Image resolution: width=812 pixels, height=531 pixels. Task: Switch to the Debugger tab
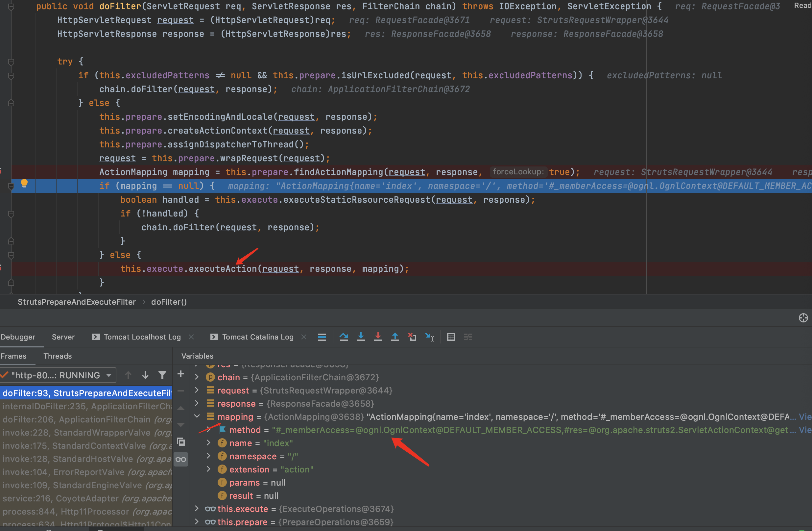tap(18, 337)
